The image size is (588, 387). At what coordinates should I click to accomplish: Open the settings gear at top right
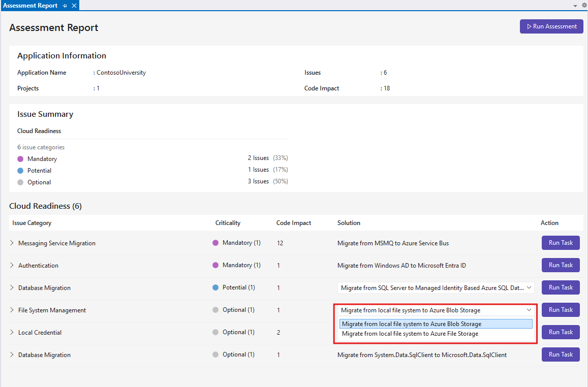pos(583,5)
